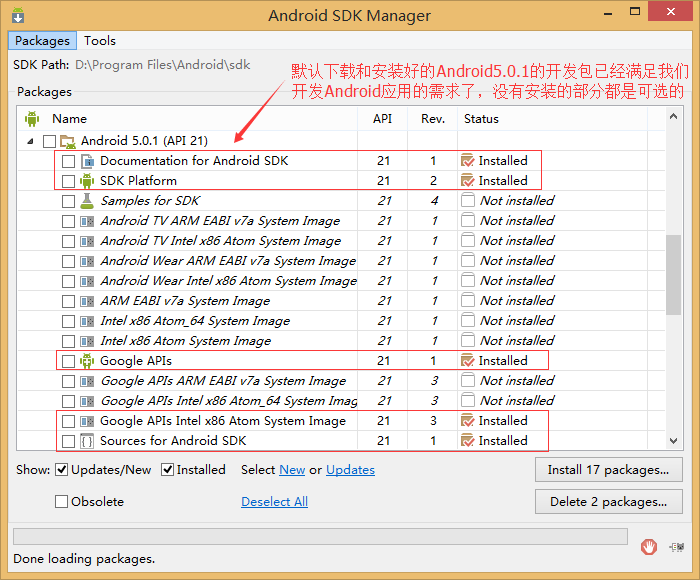
Task: Click the Android Wear Intel x86 Atom image icon
Action: point(87,281)
